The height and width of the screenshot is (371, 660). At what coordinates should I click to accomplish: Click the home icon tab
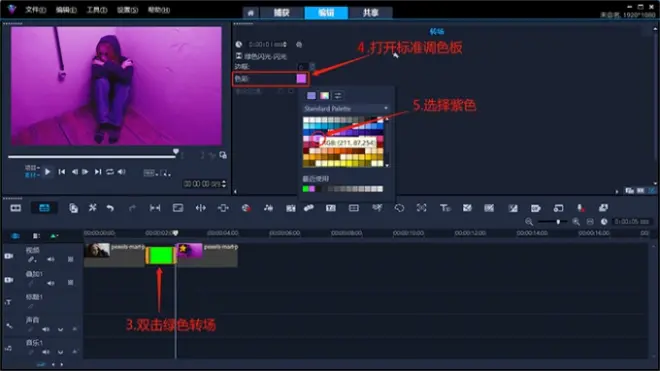pyautogui.click(x=250, y=13)
